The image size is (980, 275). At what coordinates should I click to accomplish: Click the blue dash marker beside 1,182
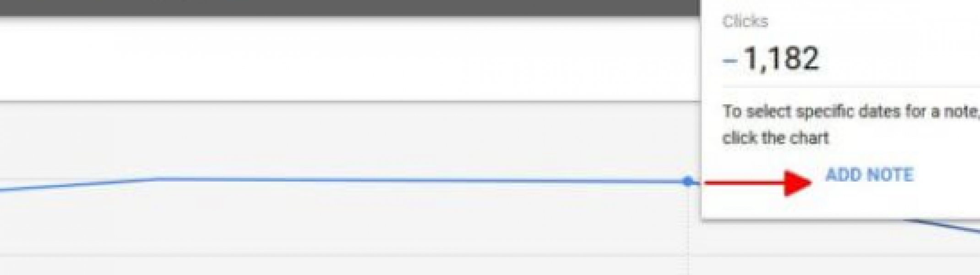click(730, 60)
